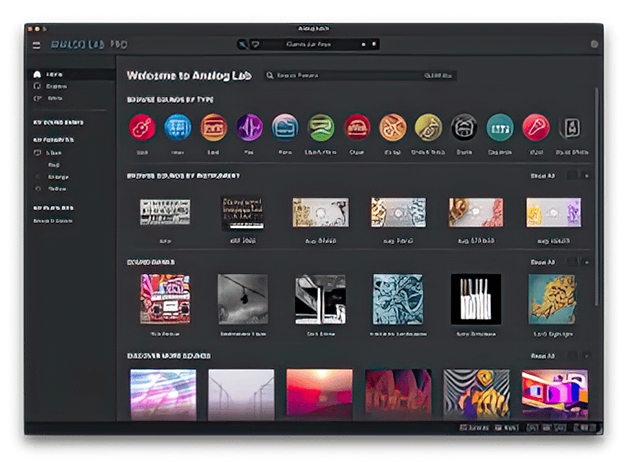Click next arrow in the sound banks header
Viewport: 629px width, 462px height.
tap(586, 262)
